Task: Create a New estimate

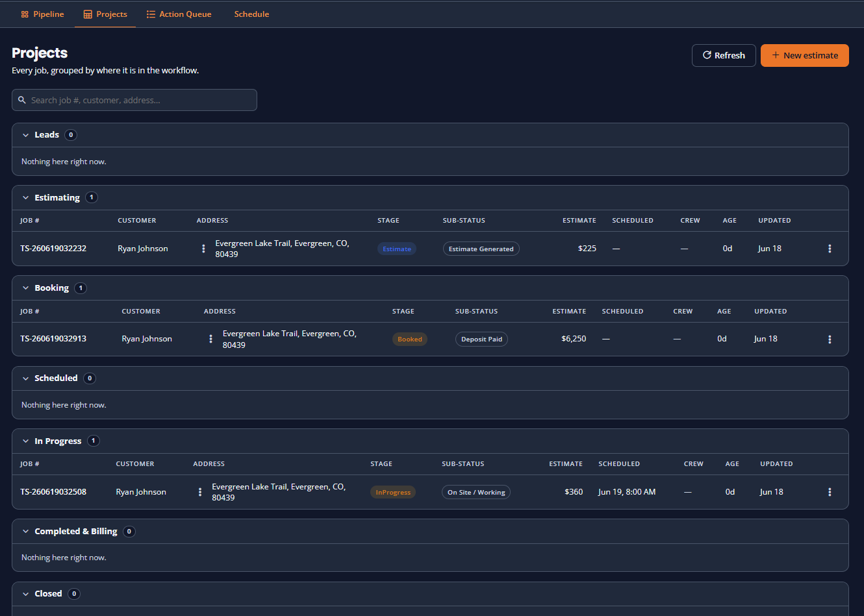Action: point(805,55)
